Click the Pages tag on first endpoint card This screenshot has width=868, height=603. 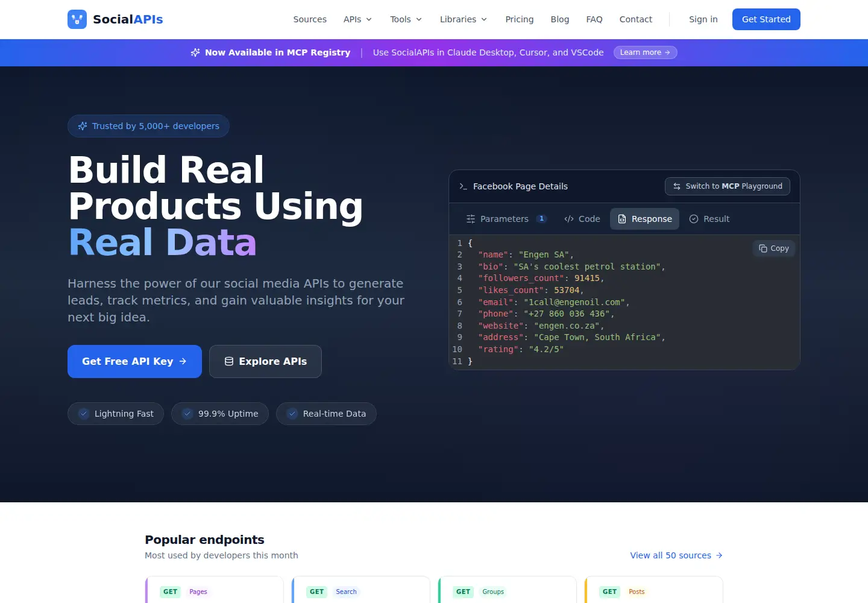(198, 592)
